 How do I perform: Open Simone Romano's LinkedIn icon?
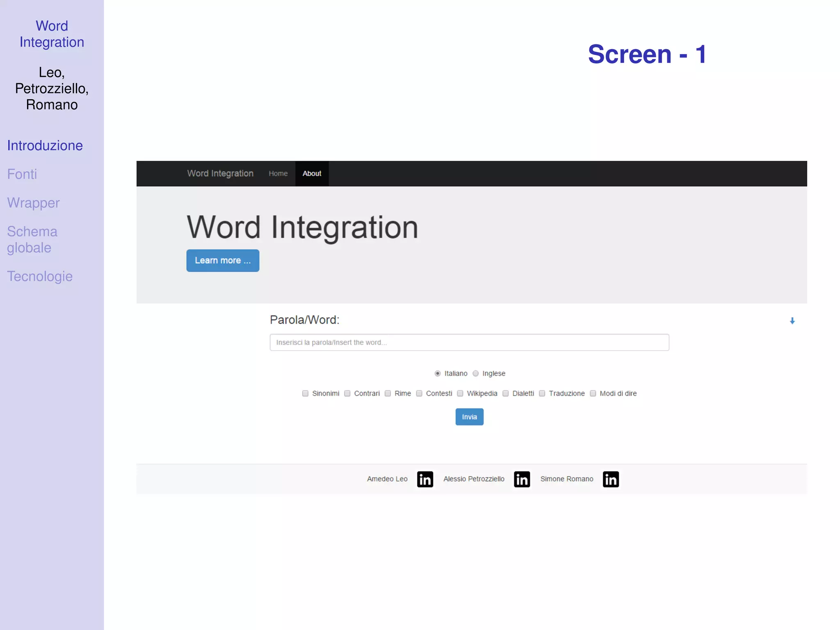click(611, 479)
